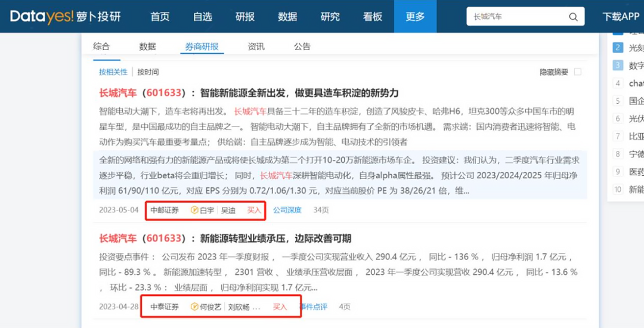Click 下载APP link
Viewport: 644px width, 328px height.
click(621, 17)
